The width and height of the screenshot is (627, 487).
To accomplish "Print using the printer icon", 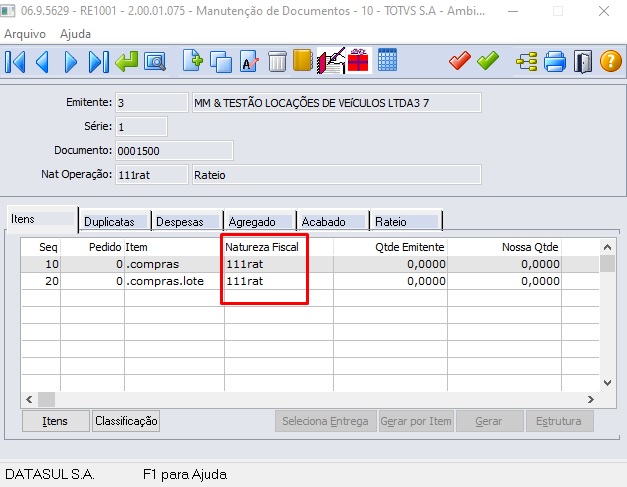I will pyautogui.click(x=555, y=62).
